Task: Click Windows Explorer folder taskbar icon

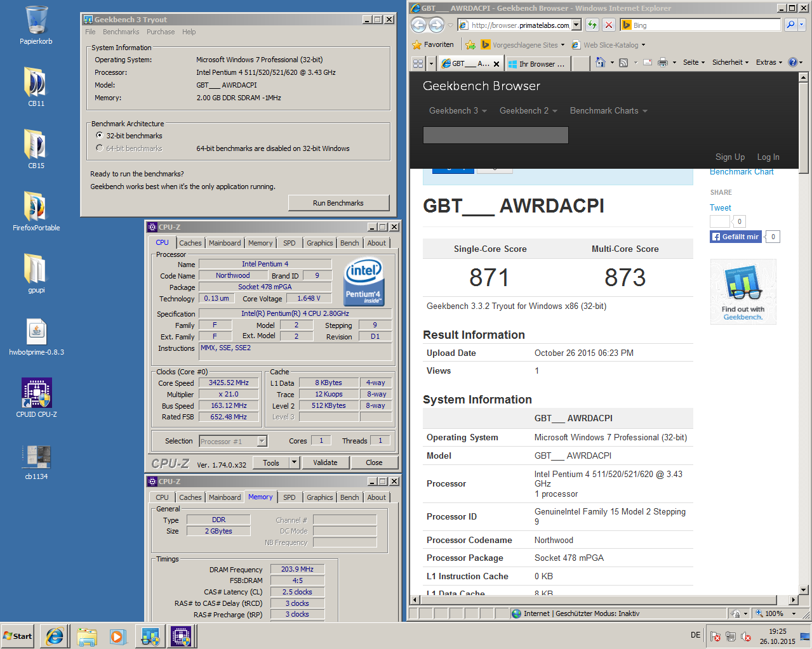Action: (x=87, y=636)
